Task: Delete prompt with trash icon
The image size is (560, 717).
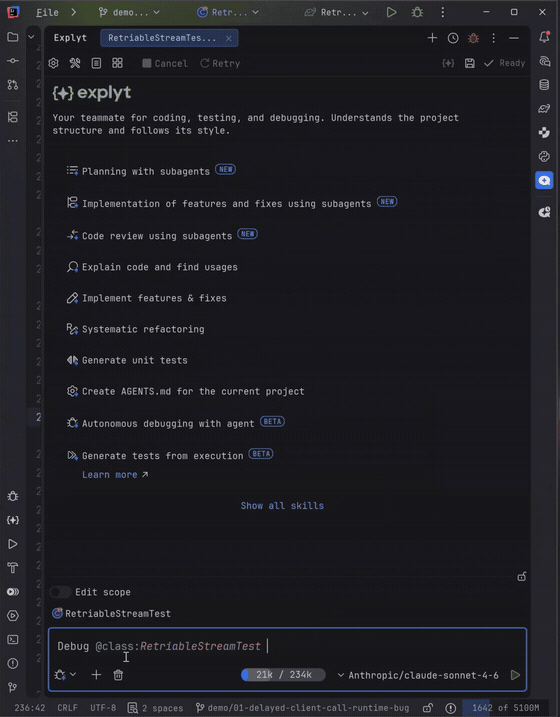Action: 118,675
